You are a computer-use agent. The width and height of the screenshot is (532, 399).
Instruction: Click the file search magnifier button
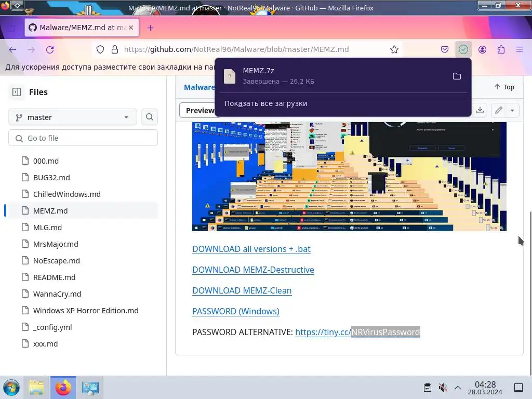point(149,117)
